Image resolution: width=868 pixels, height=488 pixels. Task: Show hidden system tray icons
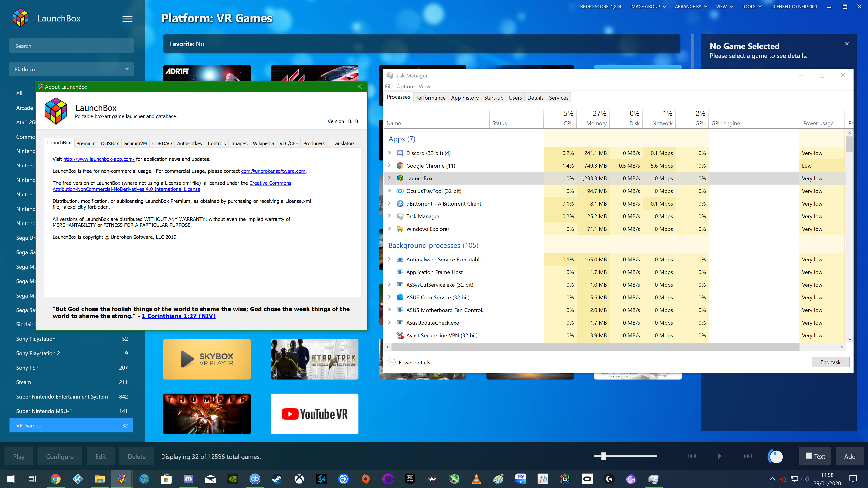coord(772,479)
